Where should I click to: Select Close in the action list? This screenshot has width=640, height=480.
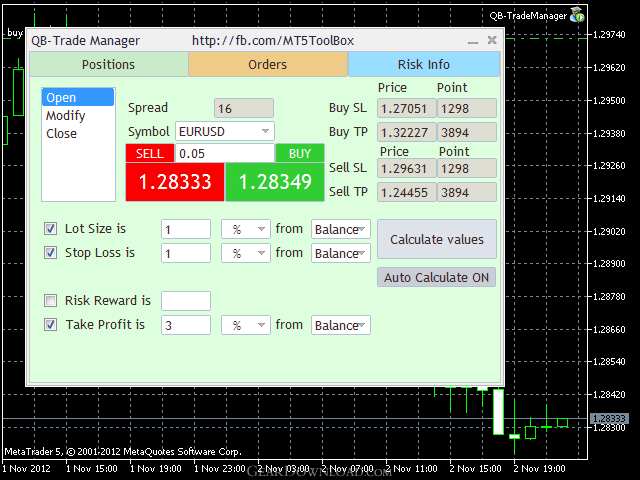pos(78,133)
